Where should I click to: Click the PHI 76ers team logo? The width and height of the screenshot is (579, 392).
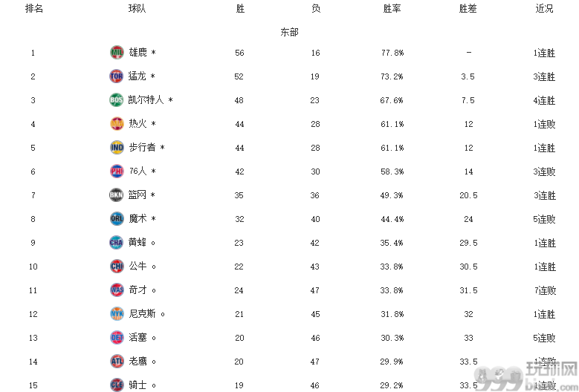(117, 171)
